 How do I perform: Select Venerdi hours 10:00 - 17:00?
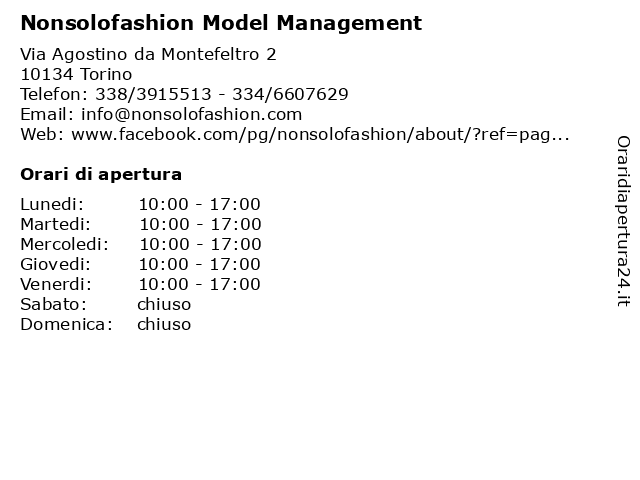200,284
